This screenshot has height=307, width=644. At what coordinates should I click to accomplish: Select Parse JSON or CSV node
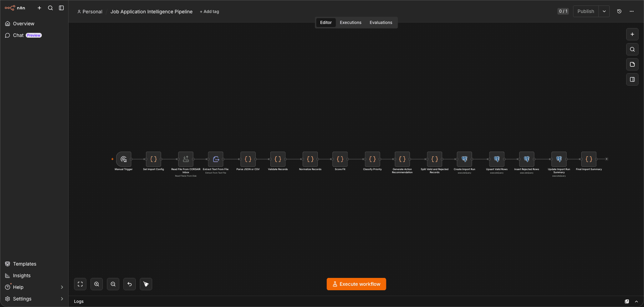[248, 159]
